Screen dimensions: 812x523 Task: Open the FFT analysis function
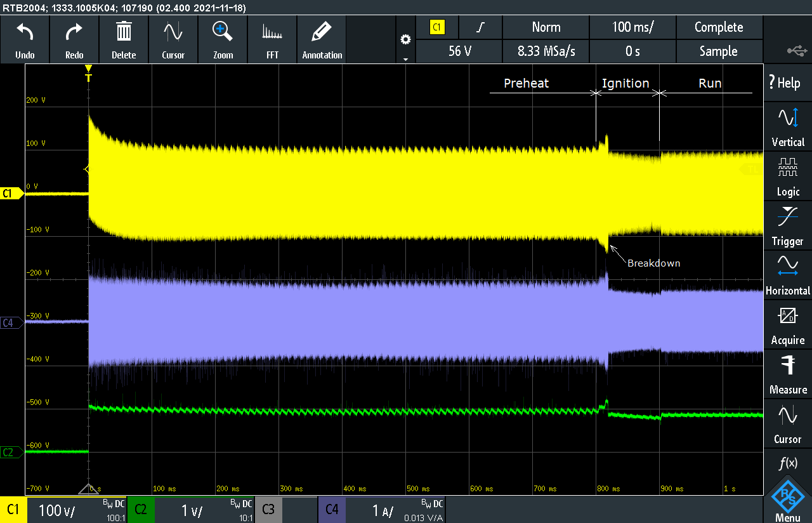272,39
